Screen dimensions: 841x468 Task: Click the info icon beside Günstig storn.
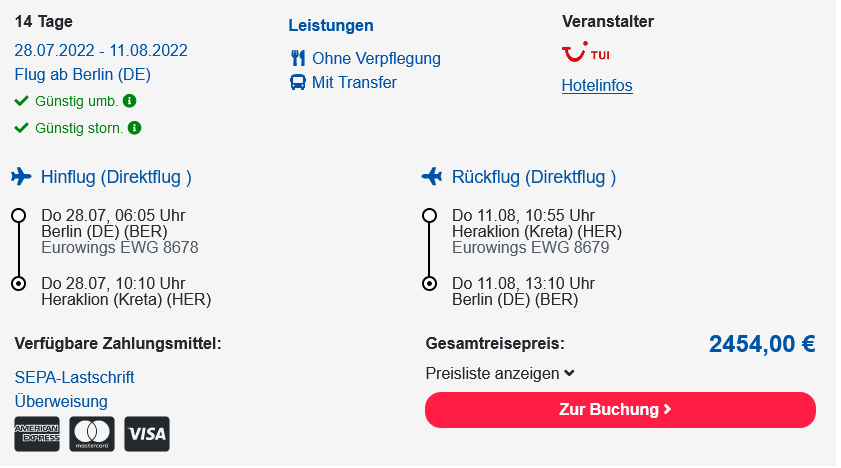[135, 128]
